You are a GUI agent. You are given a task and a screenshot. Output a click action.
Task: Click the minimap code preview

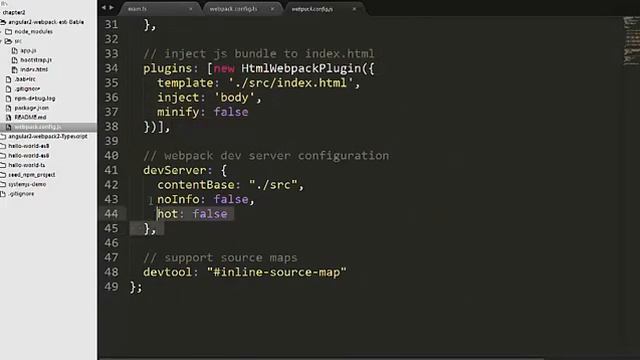click(x=631, y=41)
